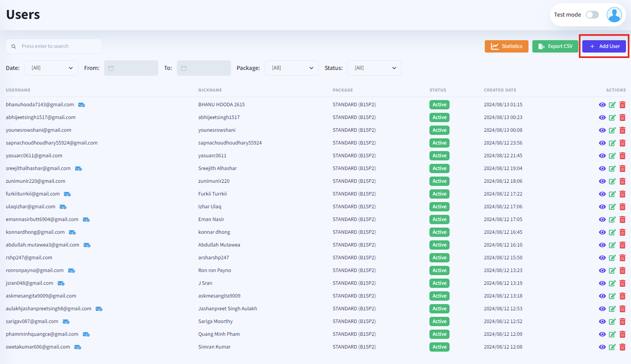
Task: Open the profile avatar icon
Action: pos(614,15)
